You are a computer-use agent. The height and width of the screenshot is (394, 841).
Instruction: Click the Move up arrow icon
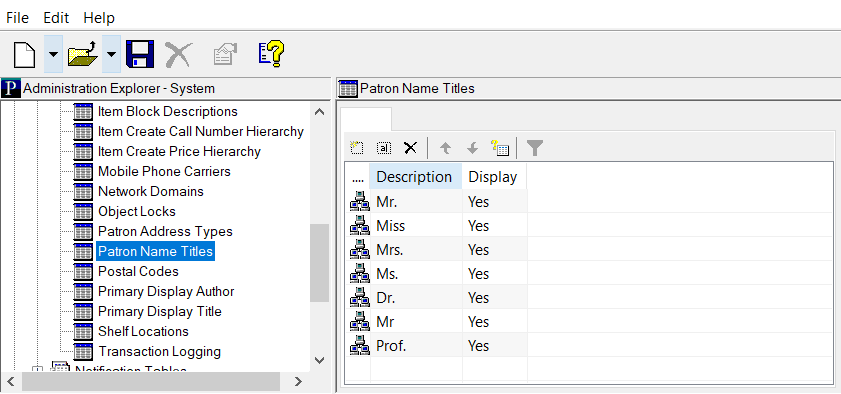[445, 148]
